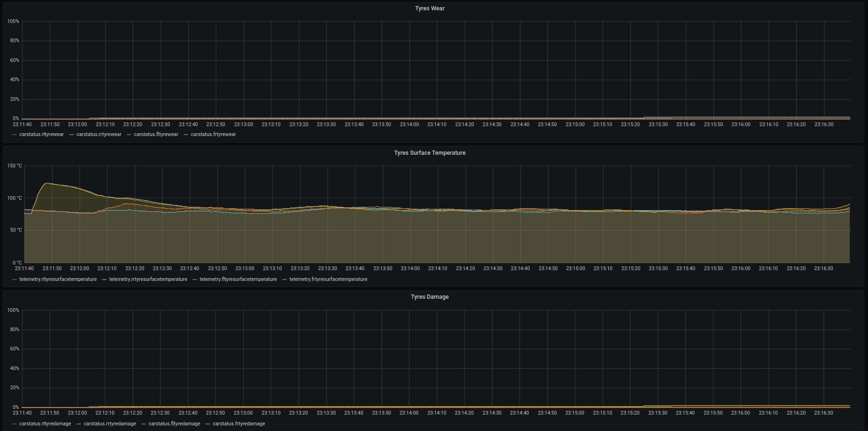Screen dimensions: 868x431
Task: Toggle the carstatus.rrtyrewear legend series
Action: 99,135
